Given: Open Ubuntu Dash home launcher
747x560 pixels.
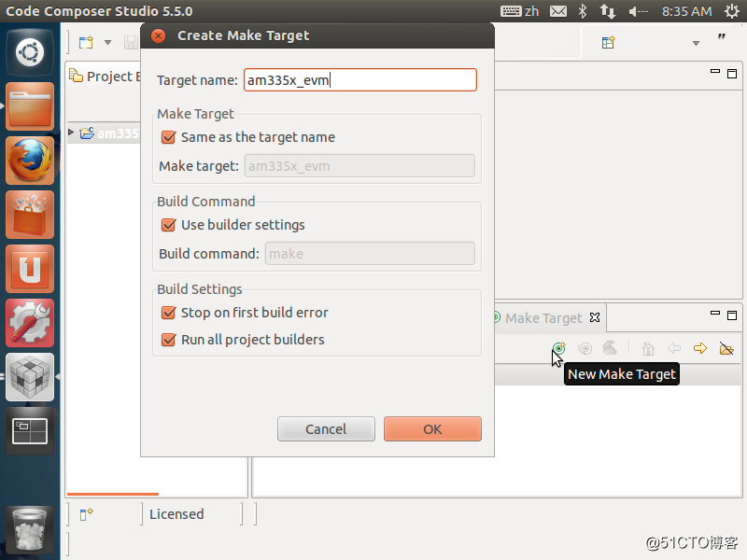Looking at the screenshot, I should pos(30,52).
